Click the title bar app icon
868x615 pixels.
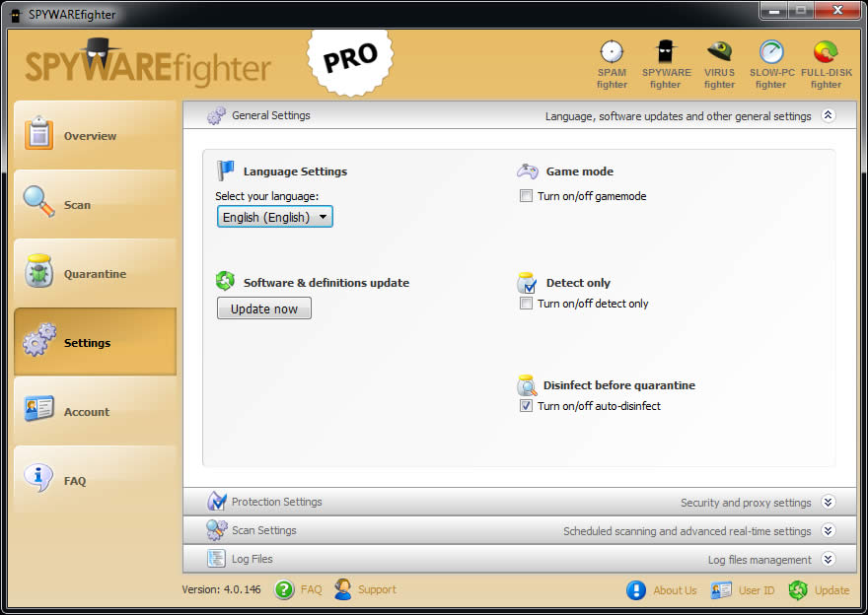pos(16,15)
